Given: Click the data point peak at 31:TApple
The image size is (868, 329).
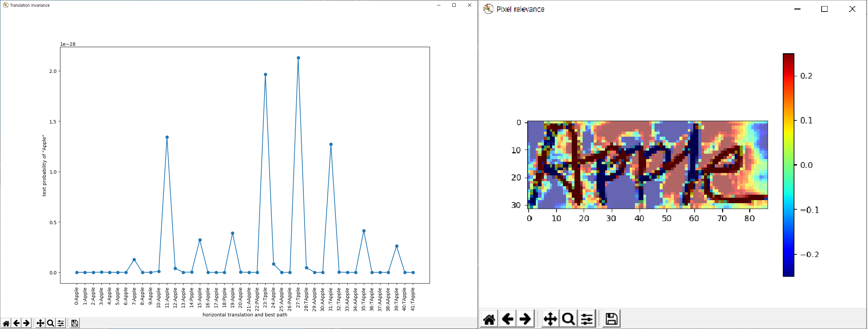Looking at the screenshot, I should (331, 144).
